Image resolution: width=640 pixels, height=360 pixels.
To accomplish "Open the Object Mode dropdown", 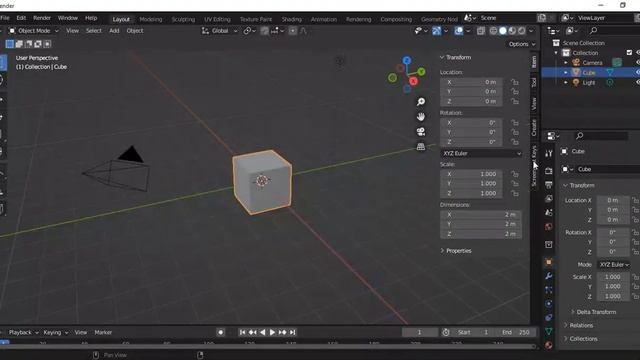I will tap(34, 31).
